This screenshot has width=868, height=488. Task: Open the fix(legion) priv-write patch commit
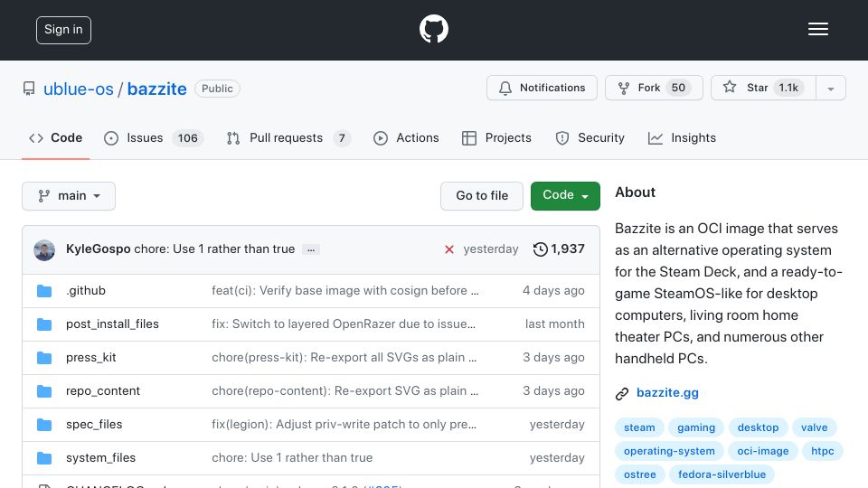[344, 425]
